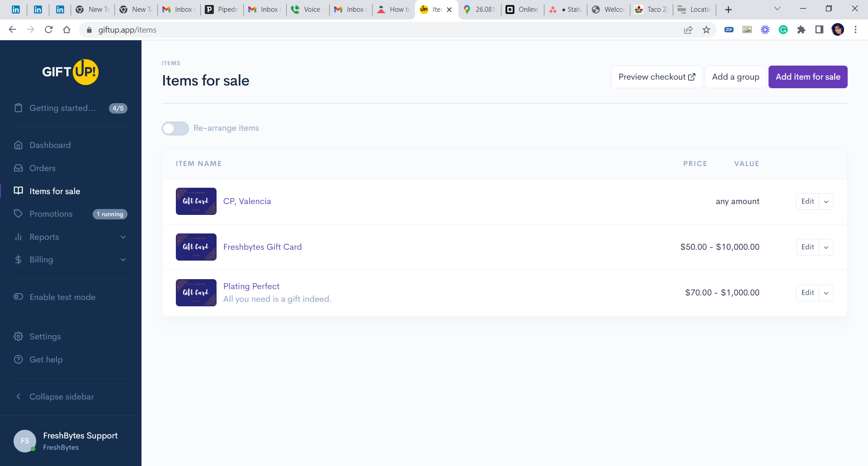868x466 pixels.
Task: Open Settings via the gear icon
Action: click(19, 337)
